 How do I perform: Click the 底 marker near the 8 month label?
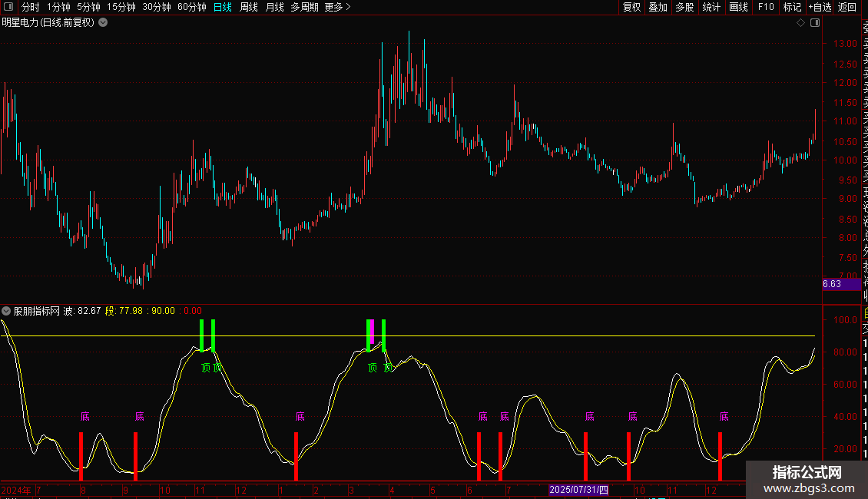click(84, 417)
